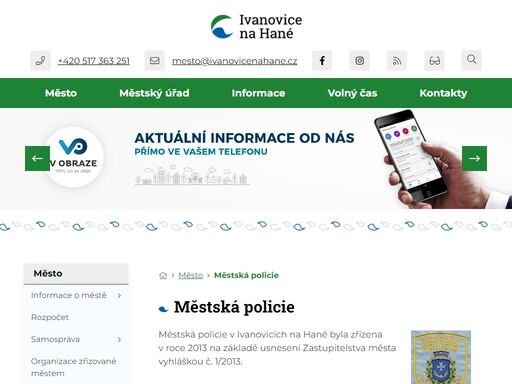Open the Kontakty menu item
512x384 pixels.
[443, 93]
